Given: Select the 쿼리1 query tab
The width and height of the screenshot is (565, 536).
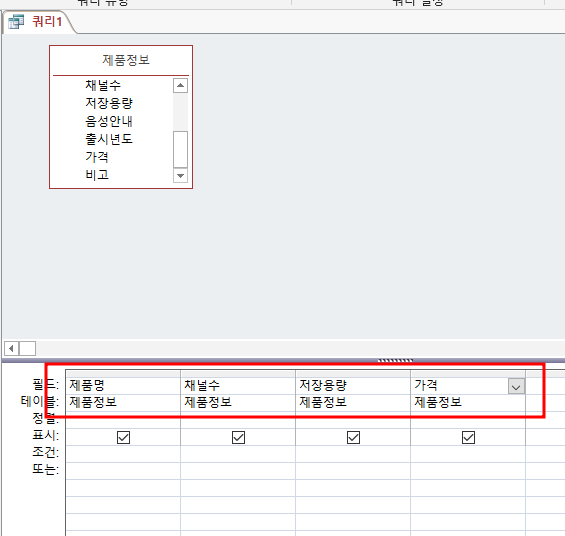Looking at the screenshot, I should tap(39, 22).
